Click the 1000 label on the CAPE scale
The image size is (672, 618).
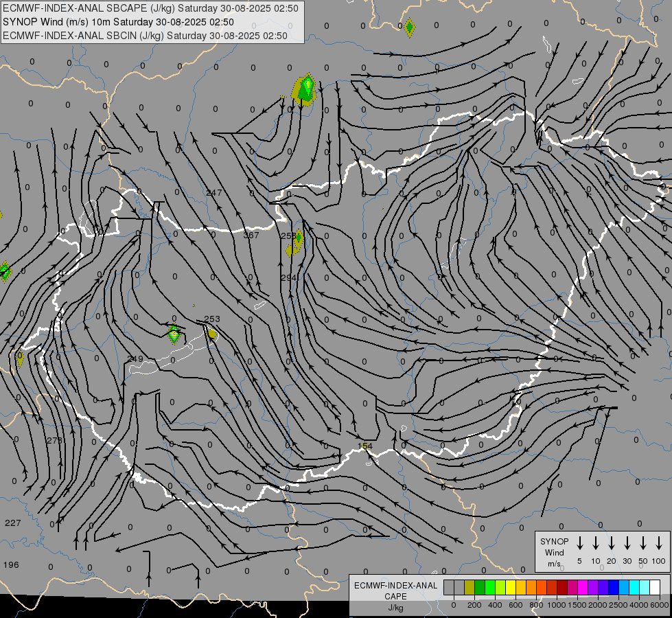(556, 605)
